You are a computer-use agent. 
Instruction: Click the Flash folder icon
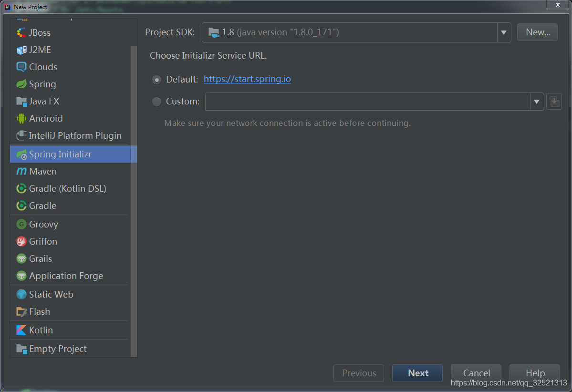21,311
